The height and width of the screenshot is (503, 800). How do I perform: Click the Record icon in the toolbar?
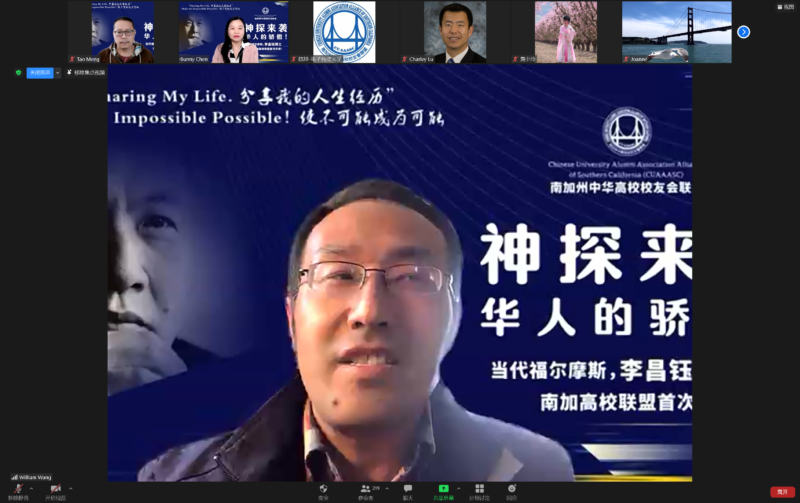[511, 490]
